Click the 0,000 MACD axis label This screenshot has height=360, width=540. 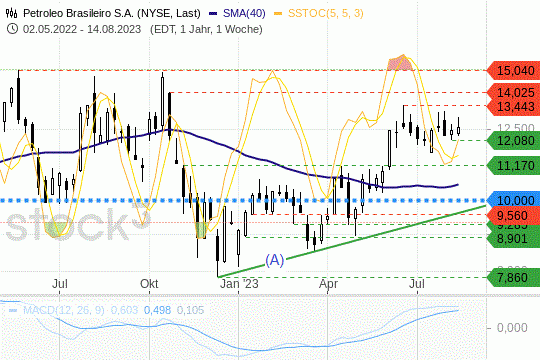(512, 328)
